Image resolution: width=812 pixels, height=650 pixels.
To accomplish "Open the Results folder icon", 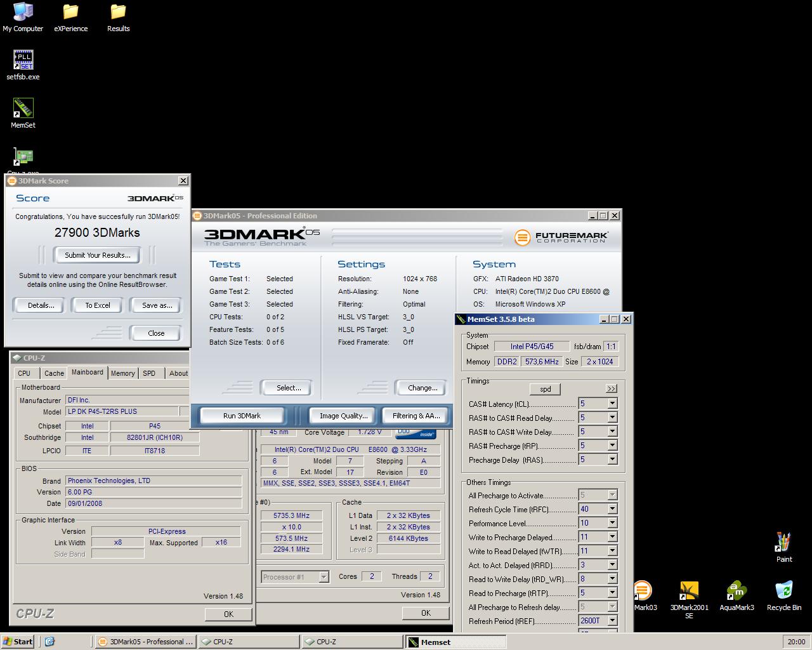I will 118,17.
